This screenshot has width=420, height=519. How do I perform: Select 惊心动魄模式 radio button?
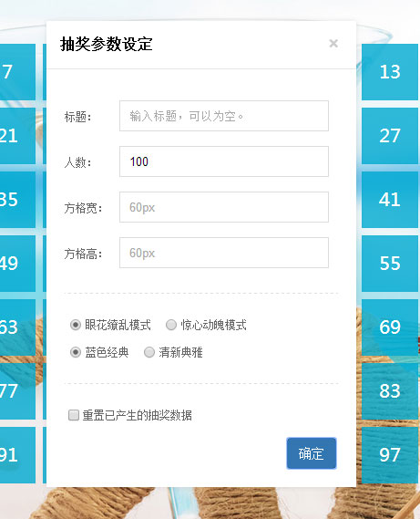tap(171, 325)
